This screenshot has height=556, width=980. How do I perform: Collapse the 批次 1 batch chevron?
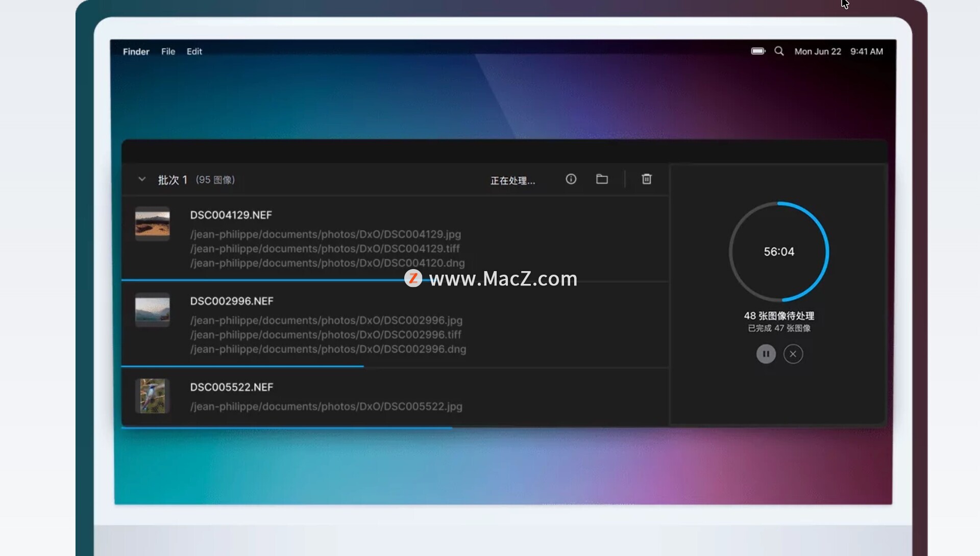(142, 180)
